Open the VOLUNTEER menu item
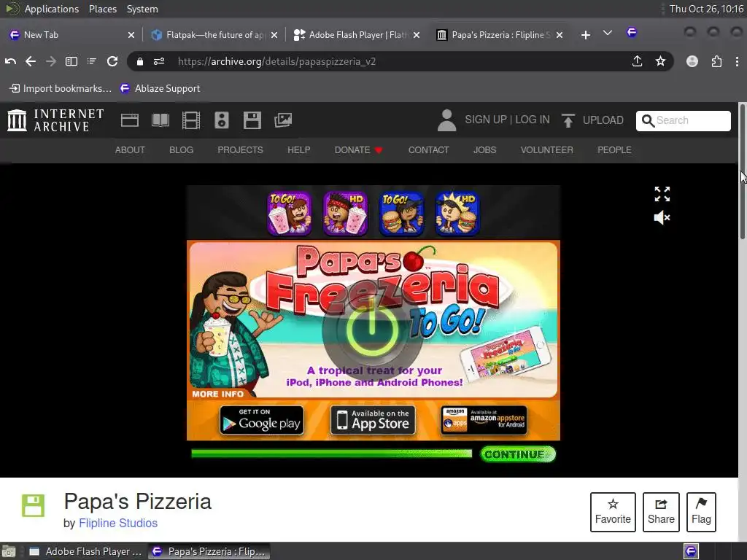This screenshot has width=747, height=560. (x=546, y=150)
